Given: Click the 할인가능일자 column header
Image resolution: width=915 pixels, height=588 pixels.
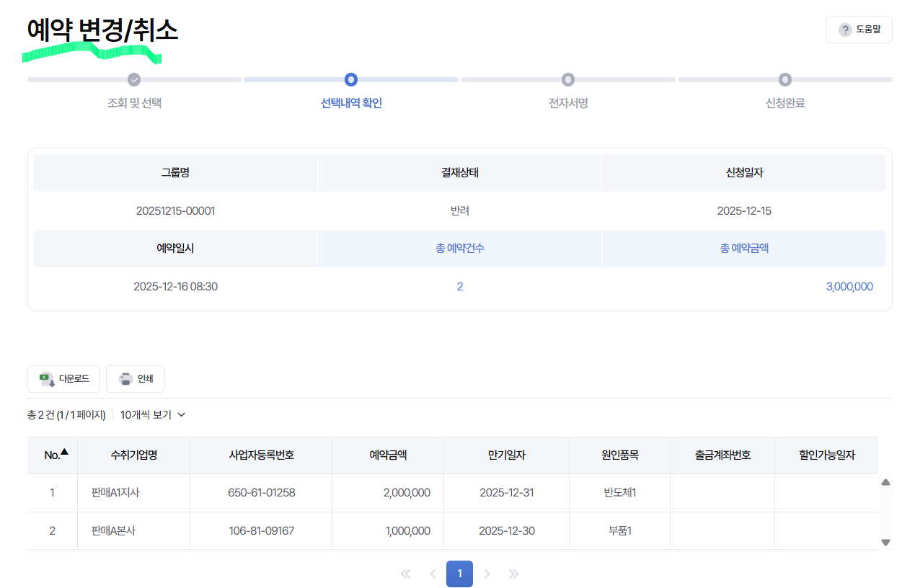Looking at the screenshot, I should coord(826,455).
